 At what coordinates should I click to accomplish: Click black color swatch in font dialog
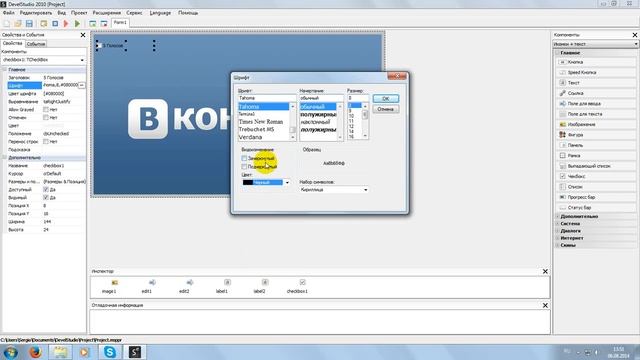pos(248,182)
